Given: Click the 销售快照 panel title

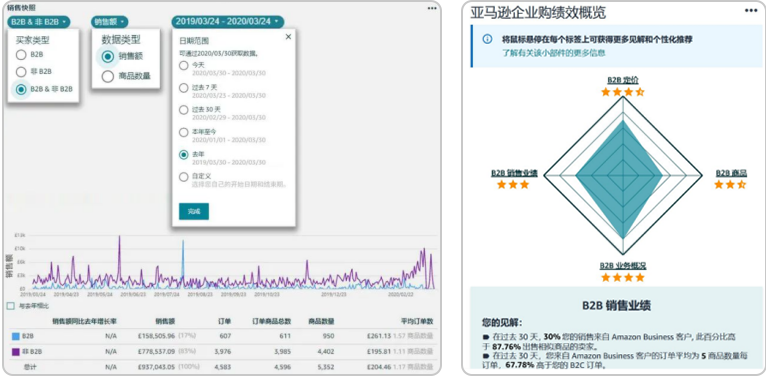Looking at the screenshot, I should 21,8.
